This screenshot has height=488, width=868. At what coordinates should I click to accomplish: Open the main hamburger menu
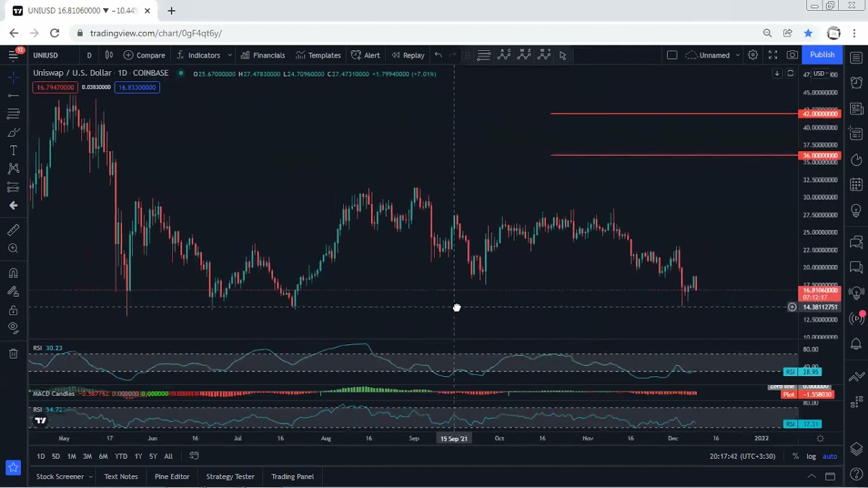13,55
